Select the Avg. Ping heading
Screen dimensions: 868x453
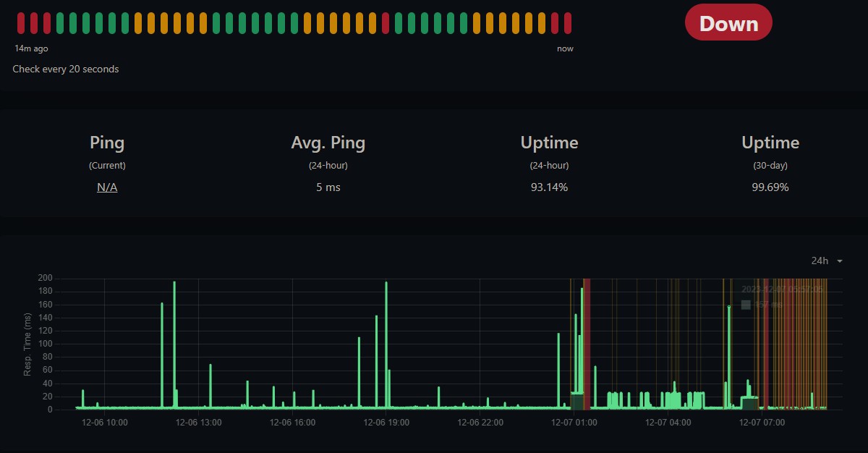328,143
